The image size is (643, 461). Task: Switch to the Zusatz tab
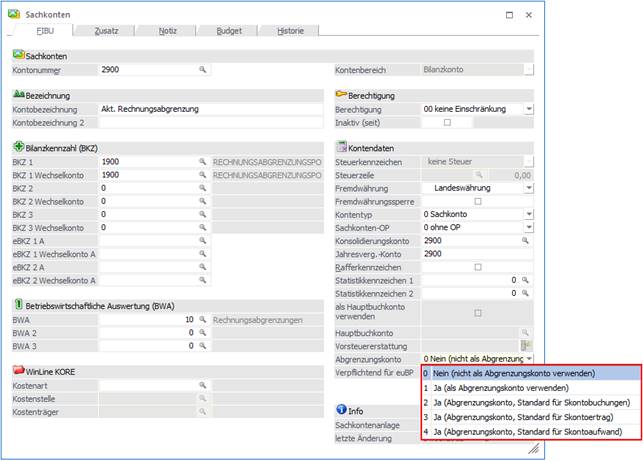tap(107, 31)
